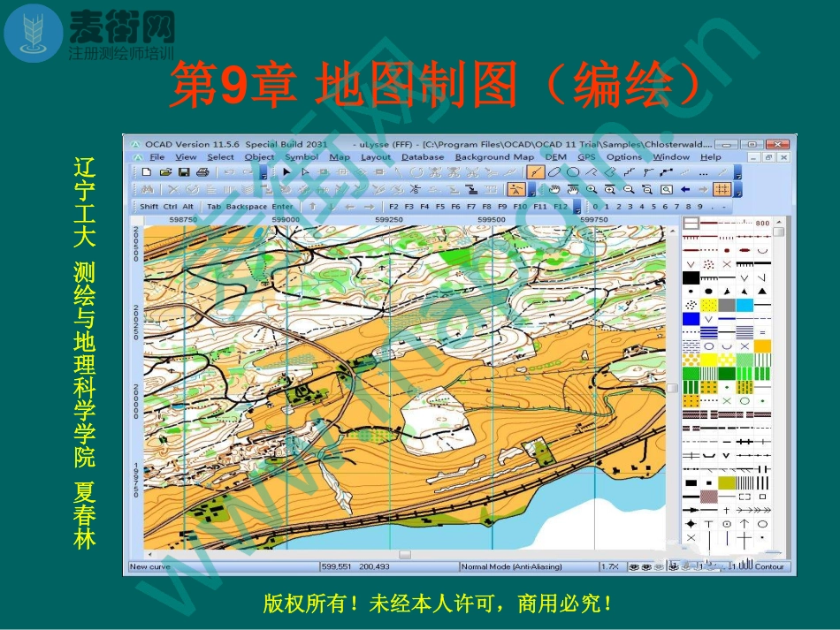Open a map file using the Open icon

coord(164,171)
